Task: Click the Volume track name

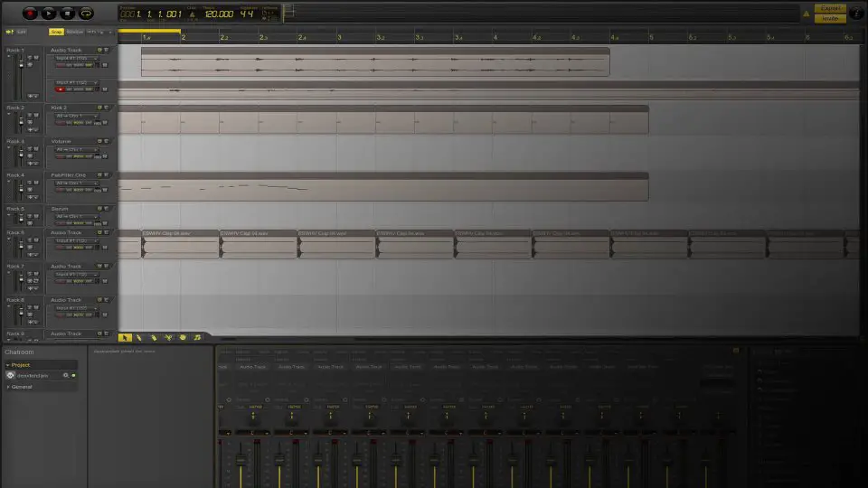Action: 61,141
